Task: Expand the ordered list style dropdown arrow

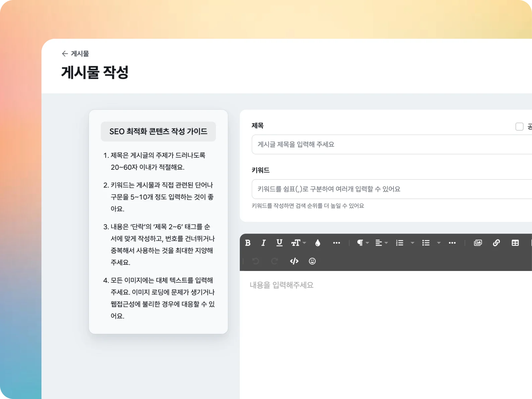Action: click(413, 243)
